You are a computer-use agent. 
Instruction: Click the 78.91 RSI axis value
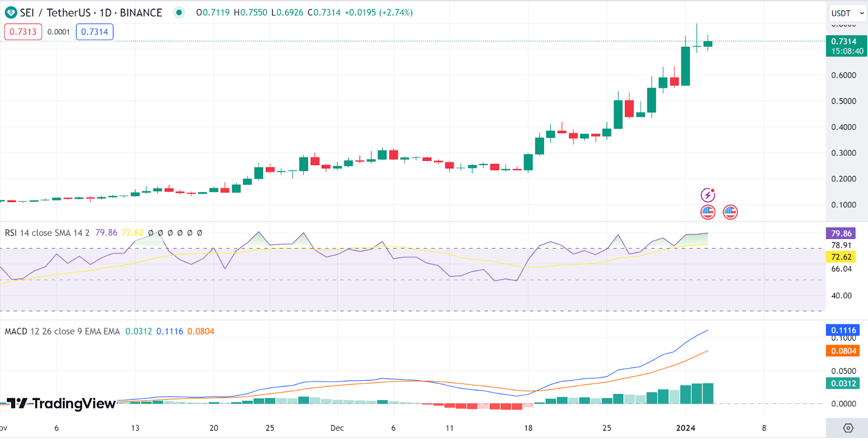pyautogui.click(x=841, y=245)
